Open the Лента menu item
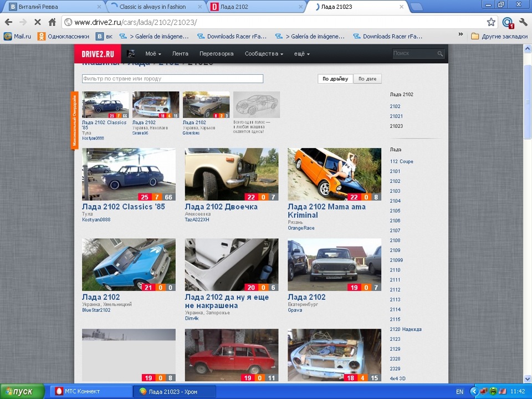Image resolution: width=532 pixels, height=399 pixels. 180,54
